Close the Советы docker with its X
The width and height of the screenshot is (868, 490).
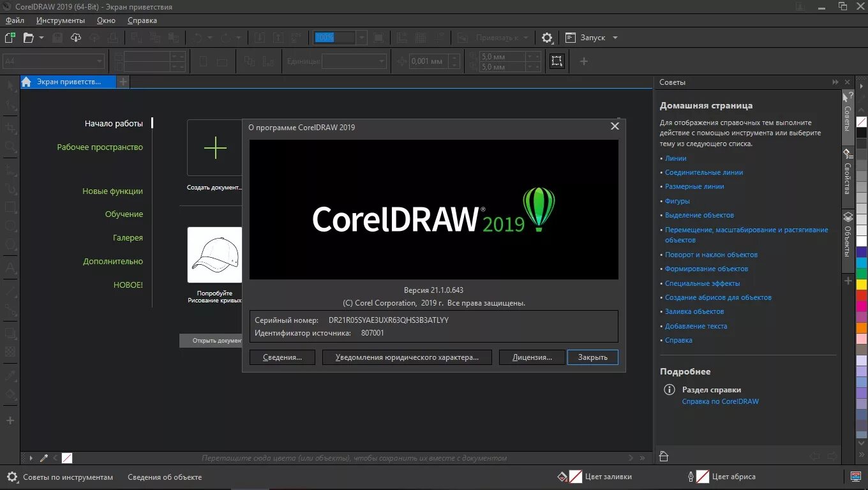coord(848,82)
